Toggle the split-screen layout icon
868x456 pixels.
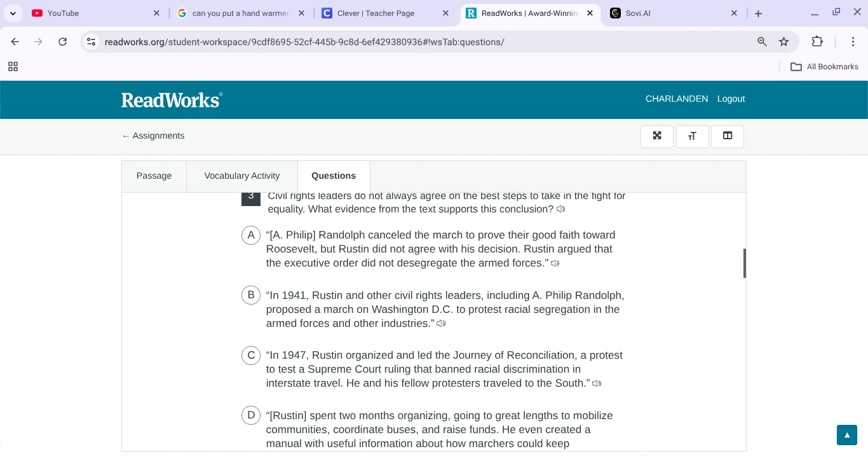[x=728, y=136]
